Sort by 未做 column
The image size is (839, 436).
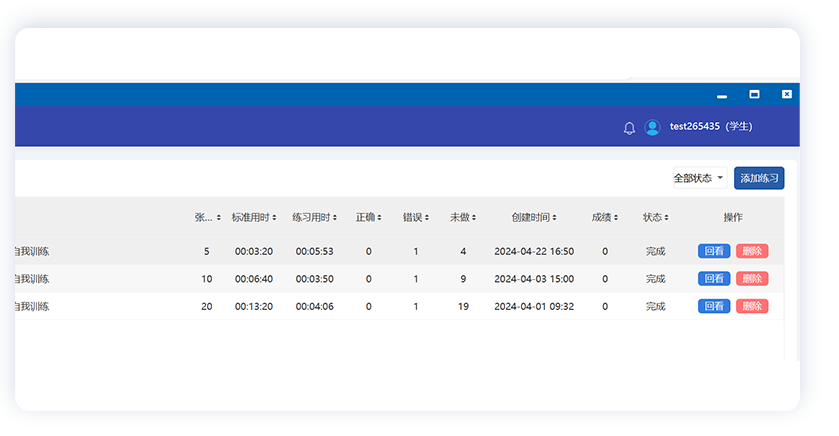[x=462, y=217]
